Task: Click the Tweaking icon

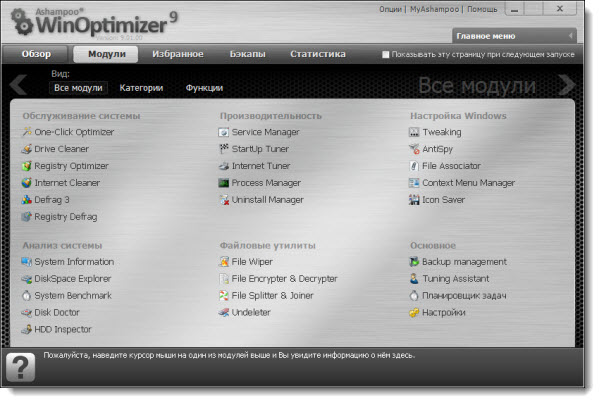Action: click(414, 132)
